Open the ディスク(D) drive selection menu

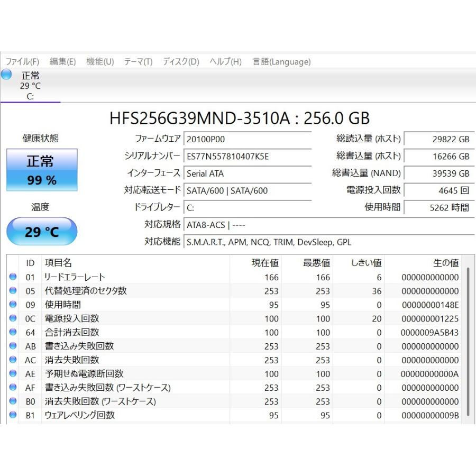click(x=179, y=62)
